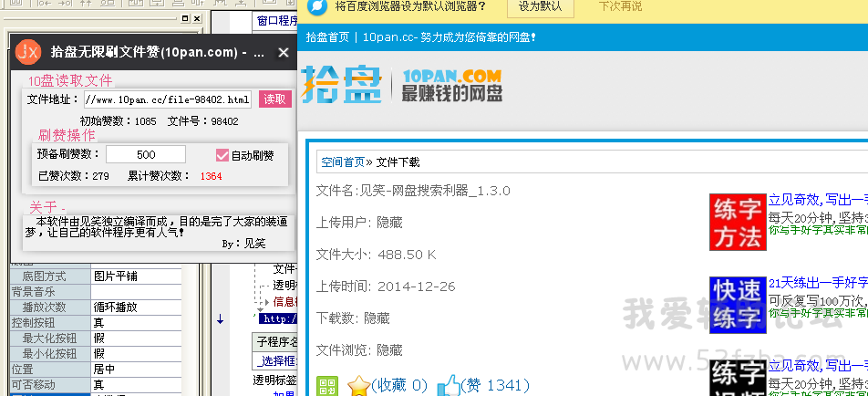Select the 播放次数 property row label
The image size is (868, 396).
[50, 307]
